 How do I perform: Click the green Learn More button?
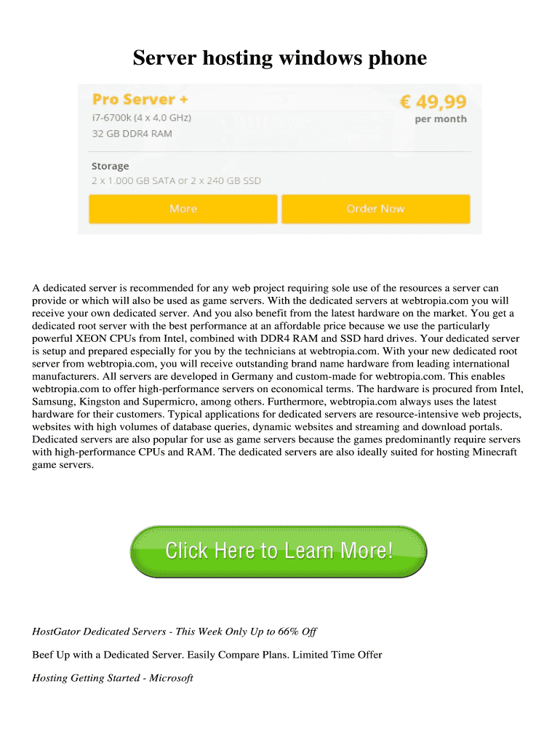click(279, 551)
